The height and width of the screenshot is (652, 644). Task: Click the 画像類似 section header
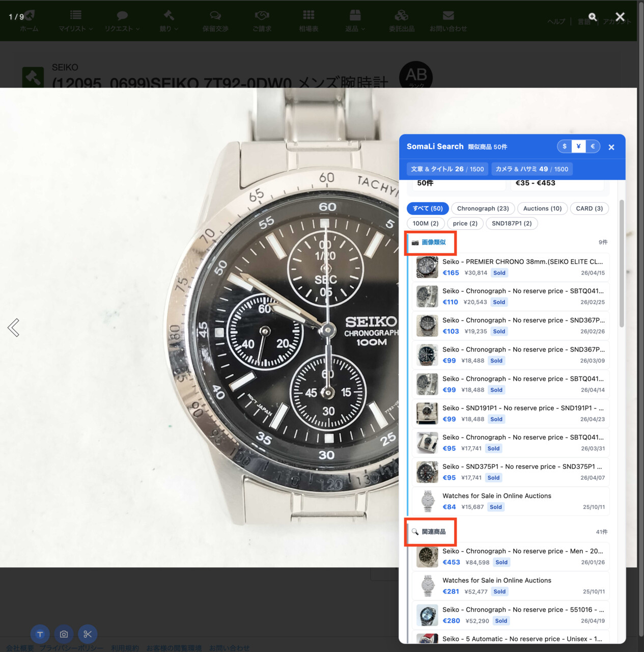pos(433,242)
